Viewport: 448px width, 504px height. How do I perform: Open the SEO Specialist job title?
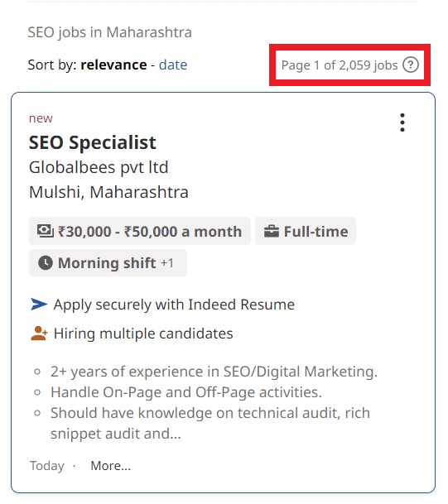tap(92, 142)
